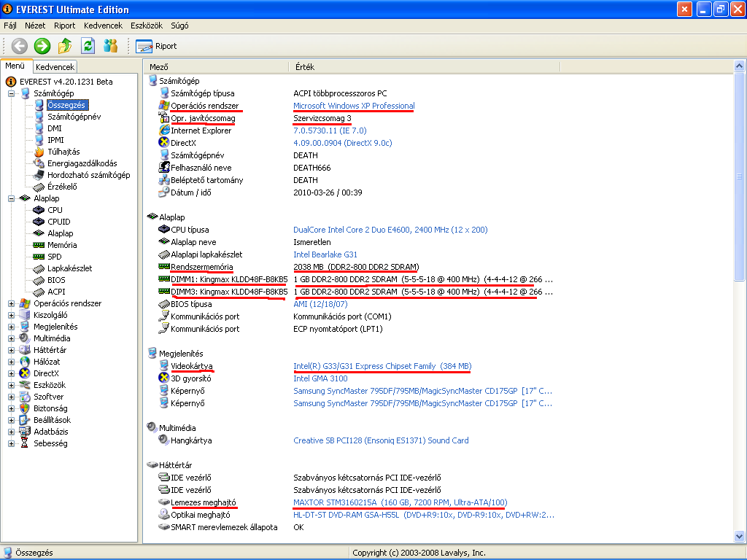The width and height of the screenshot is (747, 560).
Task: Open the Súgó menu
Action: pos(179,26)
